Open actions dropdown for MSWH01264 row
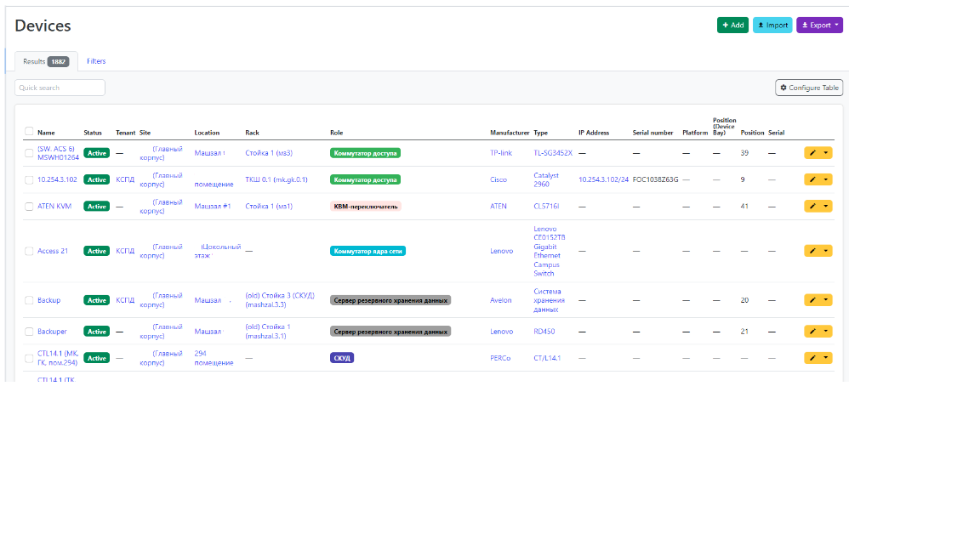980x551 pixels. click(826, 153)
